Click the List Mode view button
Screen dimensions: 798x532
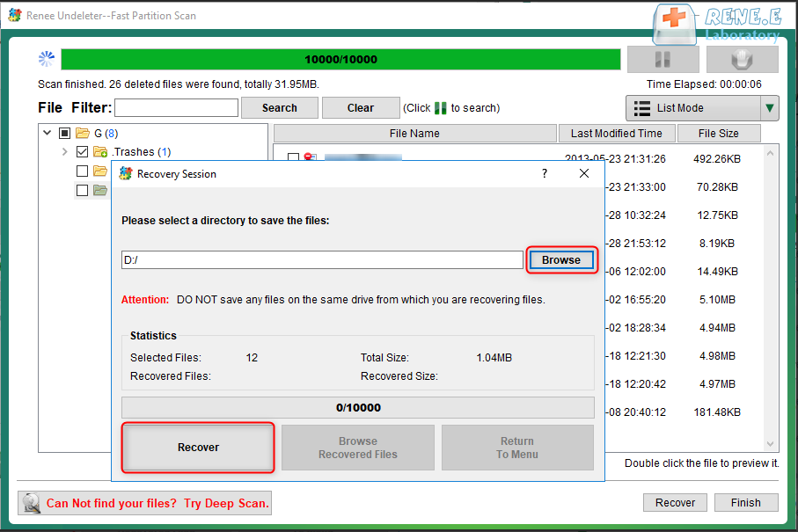pos(693,108)
